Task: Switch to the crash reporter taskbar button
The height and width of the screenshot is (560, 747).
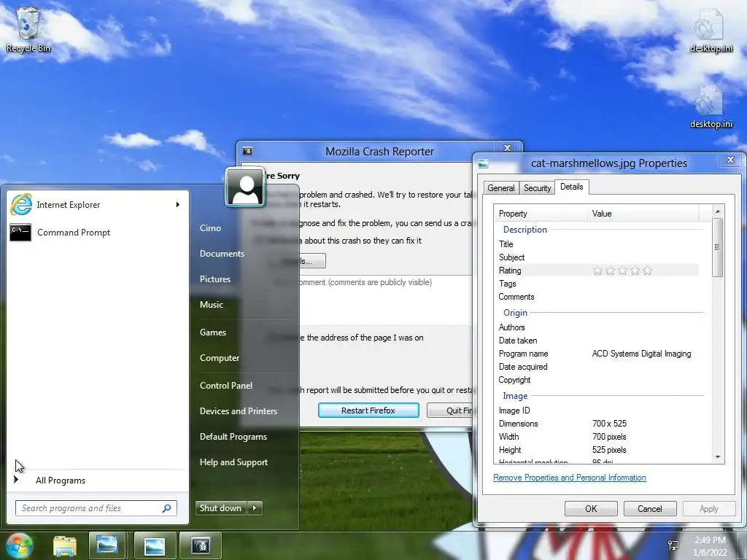Action: [x=200, y=545]
